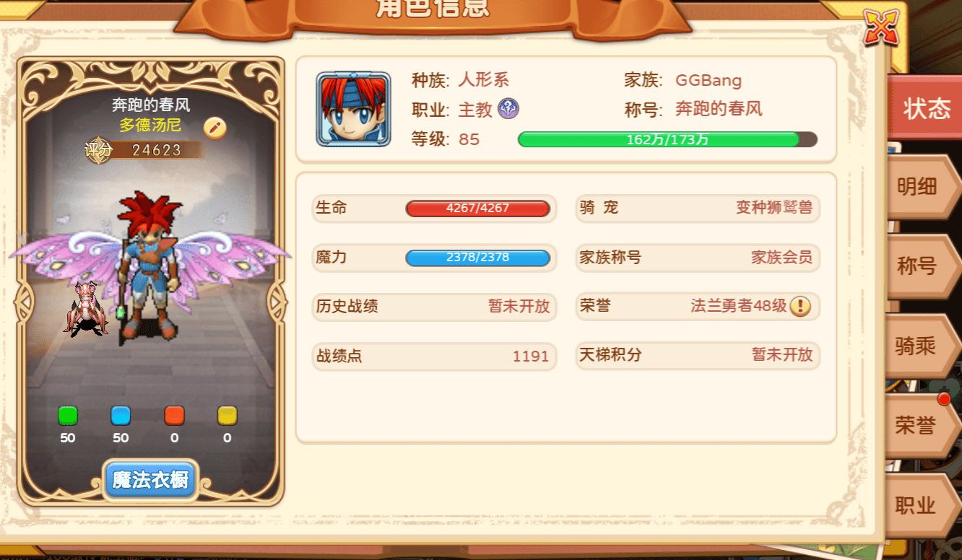The width and height of the screenshot is (962, 560).
Task: Click the red 生命 health bar
Action: point(478,209)
